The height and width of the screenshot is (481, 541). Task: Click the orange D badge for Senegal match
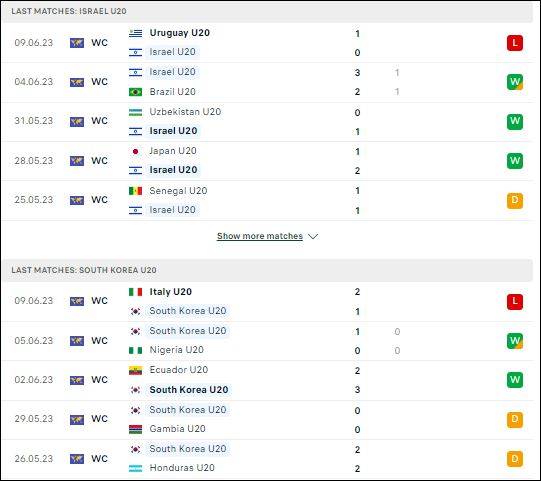514,201
